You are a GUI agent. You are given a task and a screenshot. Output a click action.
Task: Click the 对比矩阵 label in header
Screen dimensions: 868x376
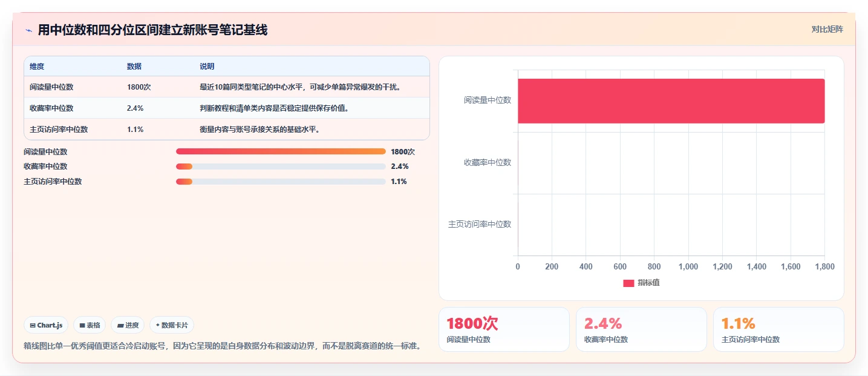click(x=827, y=30)
